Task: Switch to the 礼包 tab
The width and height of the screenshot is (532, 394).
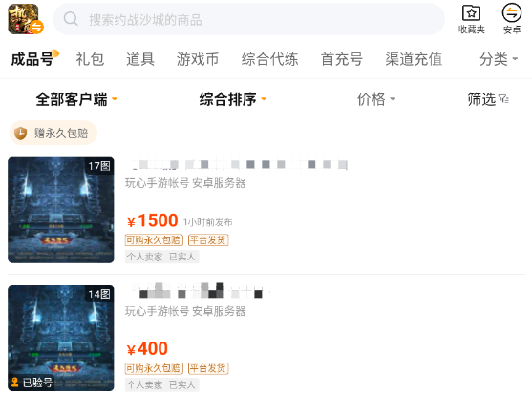Action: pyautogui.click(x=90, y=59)
